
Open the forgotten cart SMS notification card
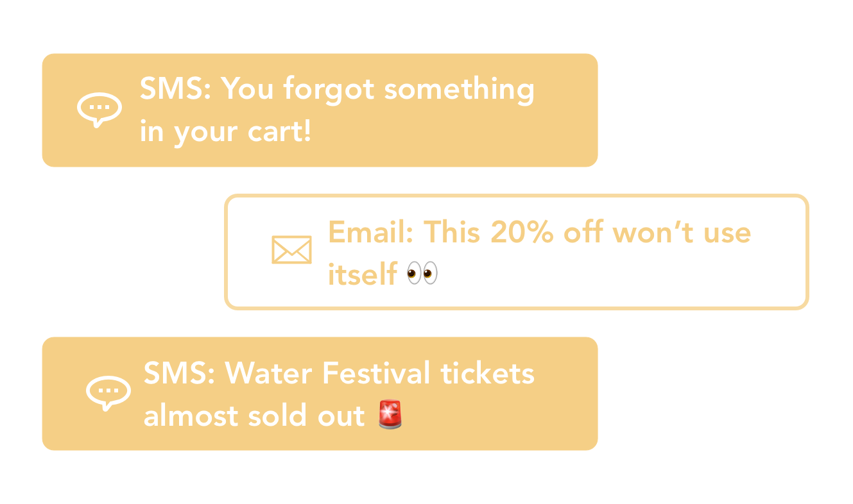(320, 110)
